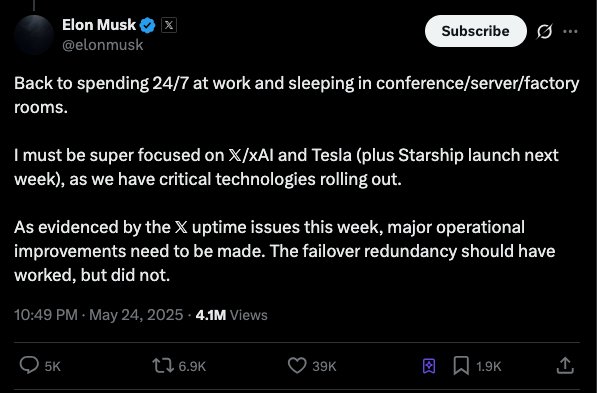
Task: View the 4.1M Views analytics
Action: coord(231,315)
